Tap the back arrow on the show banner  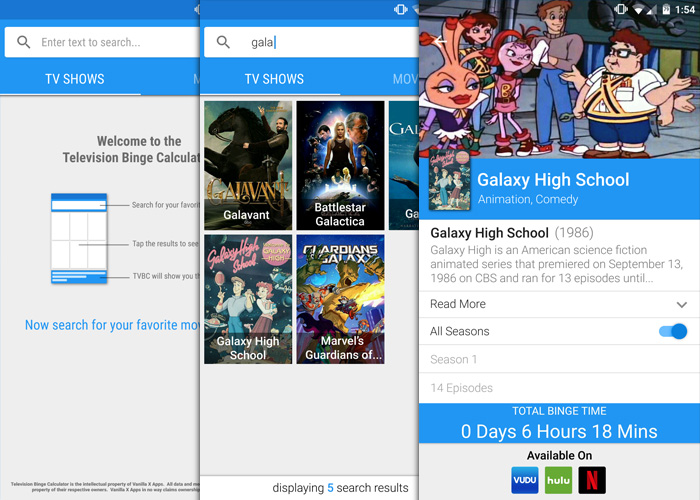pos(437,41)
